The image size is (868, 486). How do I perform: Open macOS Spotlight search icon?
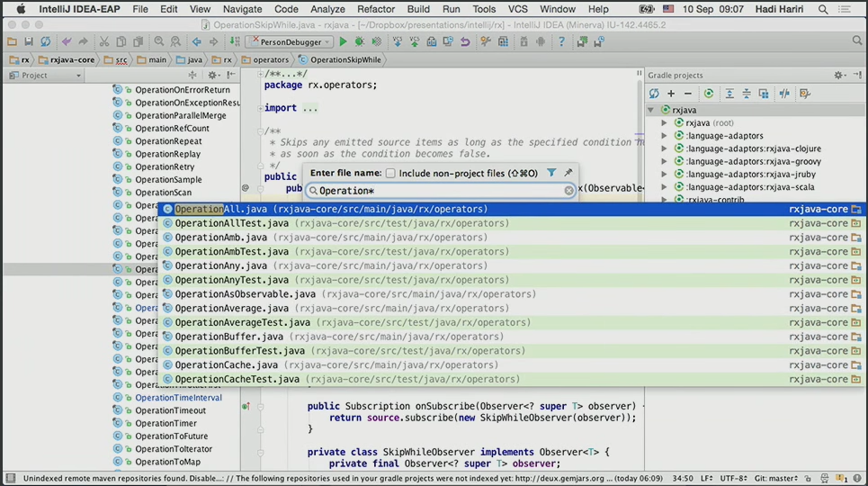point(823,9)
